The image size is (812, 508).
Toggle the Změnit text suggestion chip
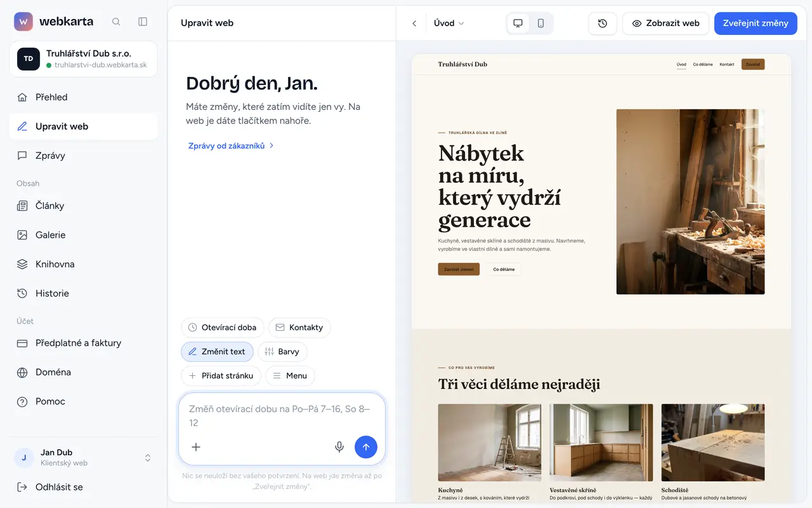coord(218,352)
